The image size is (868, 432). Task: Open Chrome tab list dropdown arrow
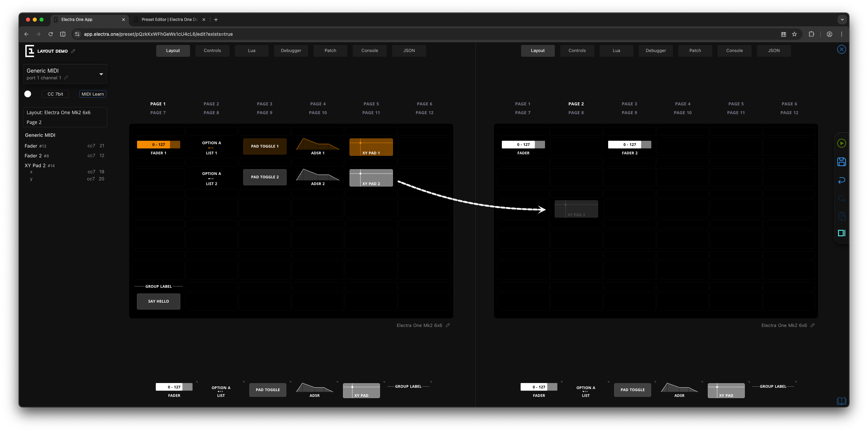842,20
